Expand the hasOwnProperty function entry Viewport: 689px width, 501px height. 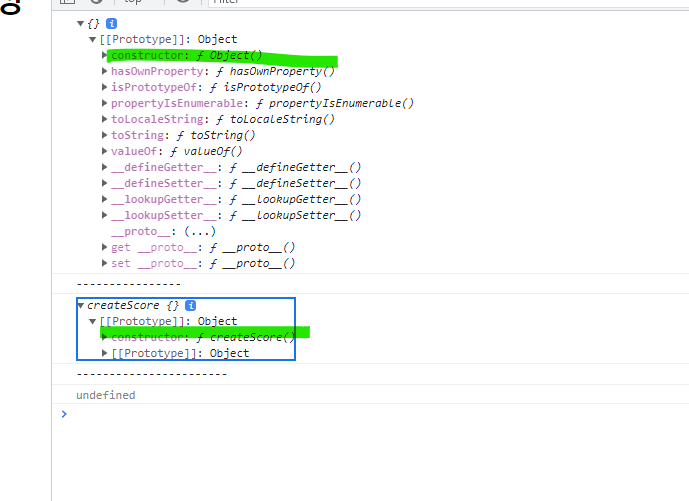point(104,71)
